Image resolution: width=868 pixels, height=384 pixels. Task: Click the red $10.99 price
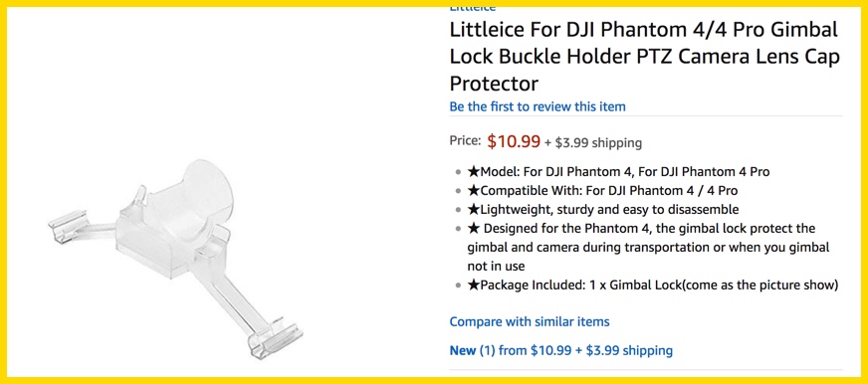tap(514, 141)
